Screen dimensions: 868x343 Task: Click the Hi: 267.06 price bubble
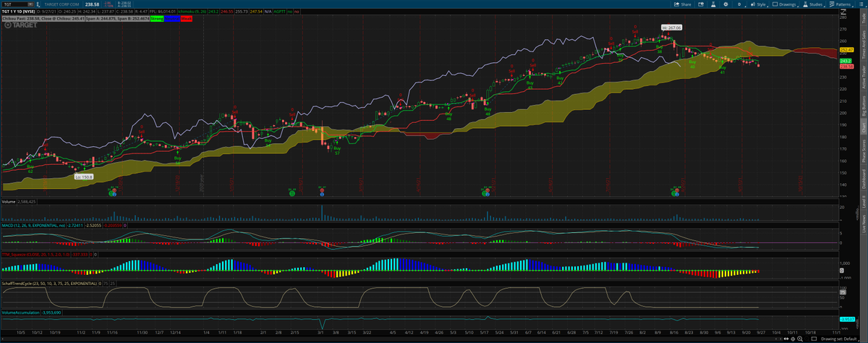pyautogui.click(x=672, y=27)
